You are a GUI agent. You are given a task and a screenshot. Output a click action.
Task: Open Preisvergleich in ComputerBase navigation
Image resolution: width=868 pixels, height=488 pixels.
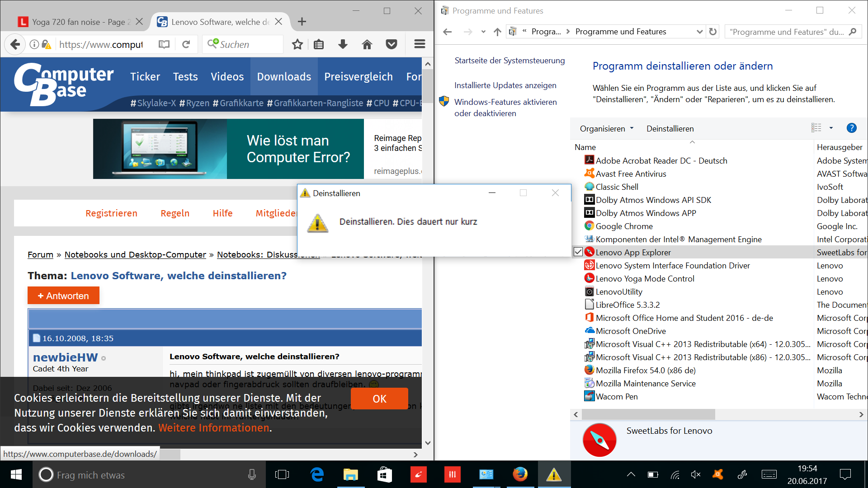359,77
